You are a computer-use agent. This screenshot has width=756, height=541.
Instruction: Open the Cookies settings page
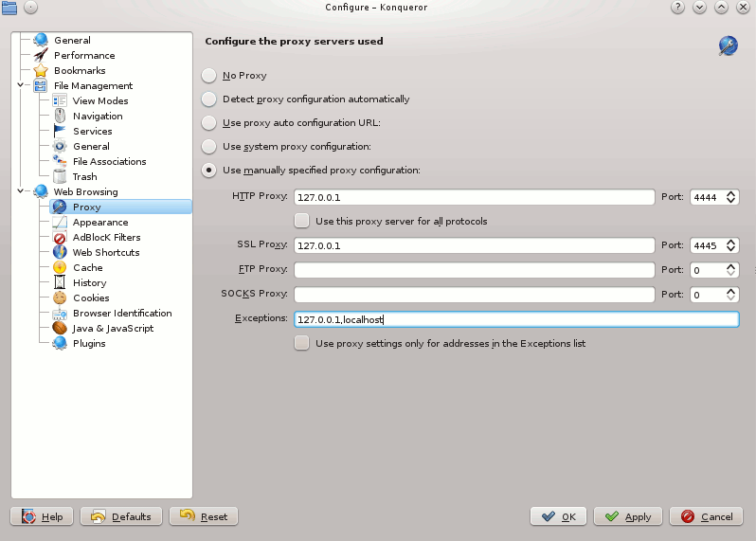pyautogui.click(x=91, y=298)
